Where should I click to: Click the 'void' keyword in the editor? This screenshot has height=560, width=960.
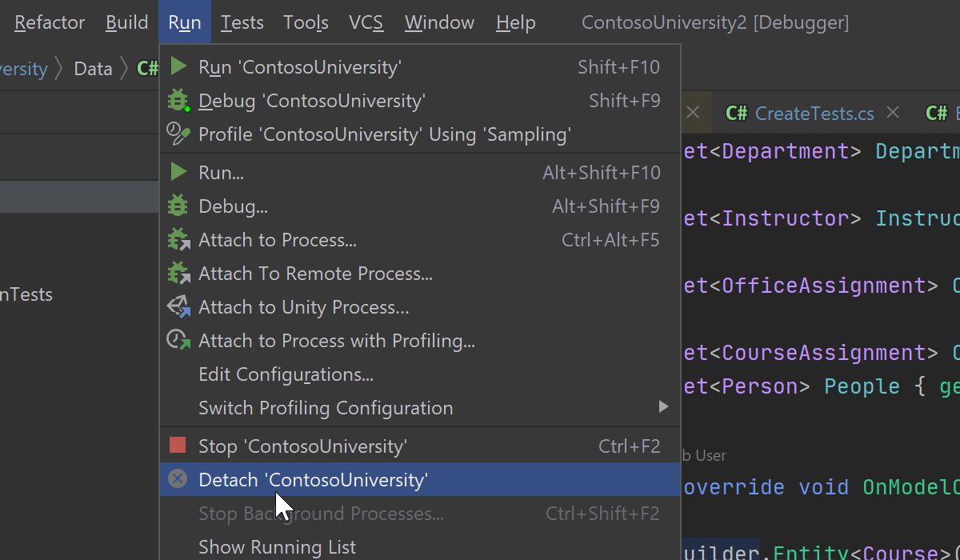pos(824,487)
